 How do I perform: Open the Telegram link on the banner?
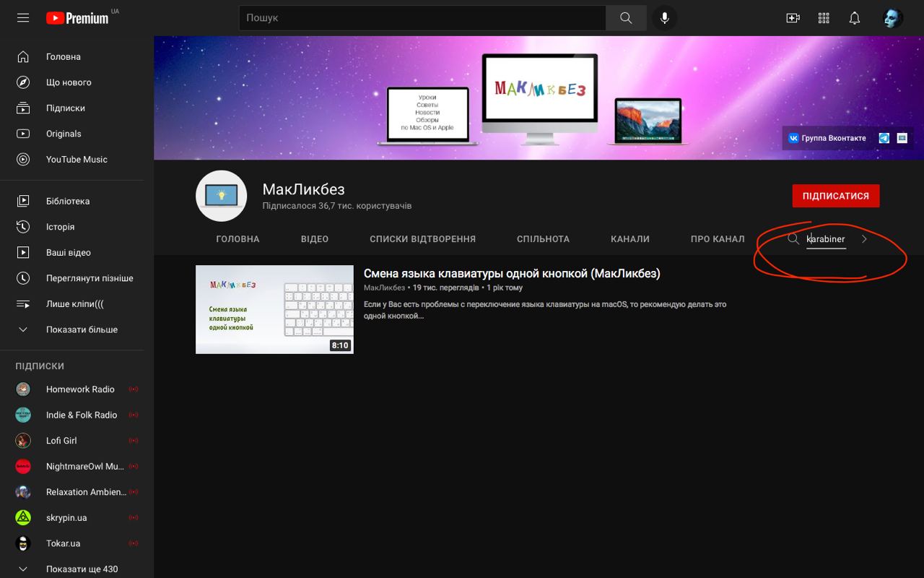click(884, 138)
